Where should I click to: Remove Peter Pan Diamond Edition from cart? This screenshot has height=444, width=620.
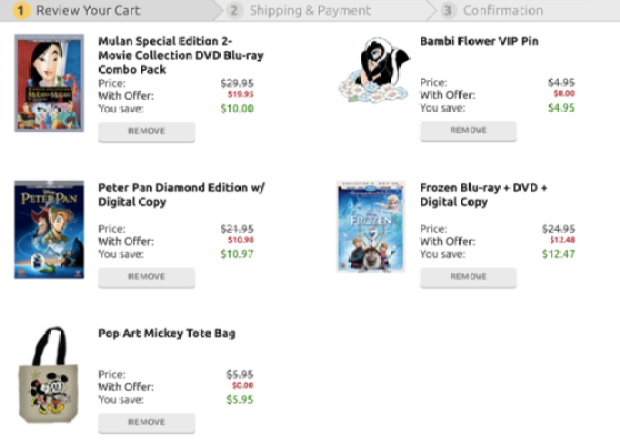pos(146,277)
